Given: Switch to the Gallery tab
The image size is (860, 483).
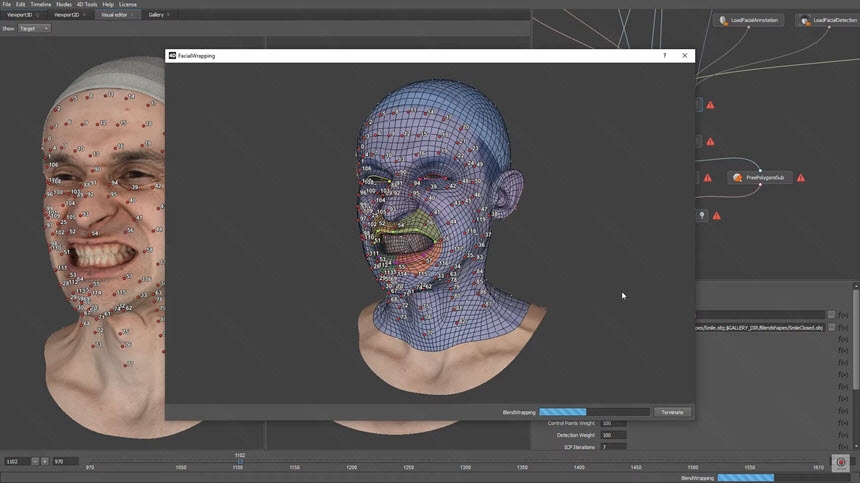Looking at the screenshot, I should [x=156, y=15].
